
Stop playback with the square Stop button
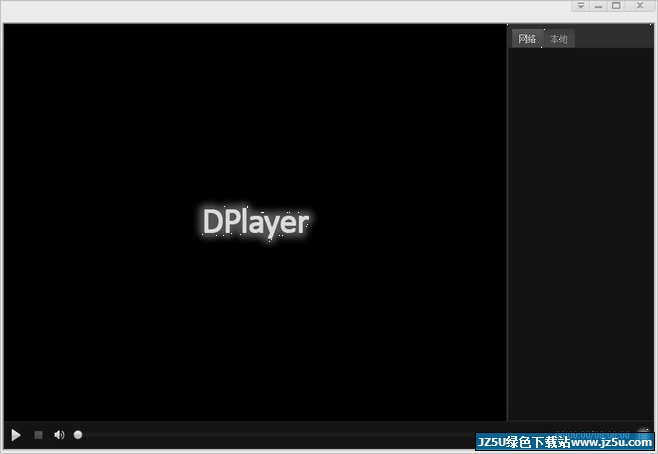(38, 435)
